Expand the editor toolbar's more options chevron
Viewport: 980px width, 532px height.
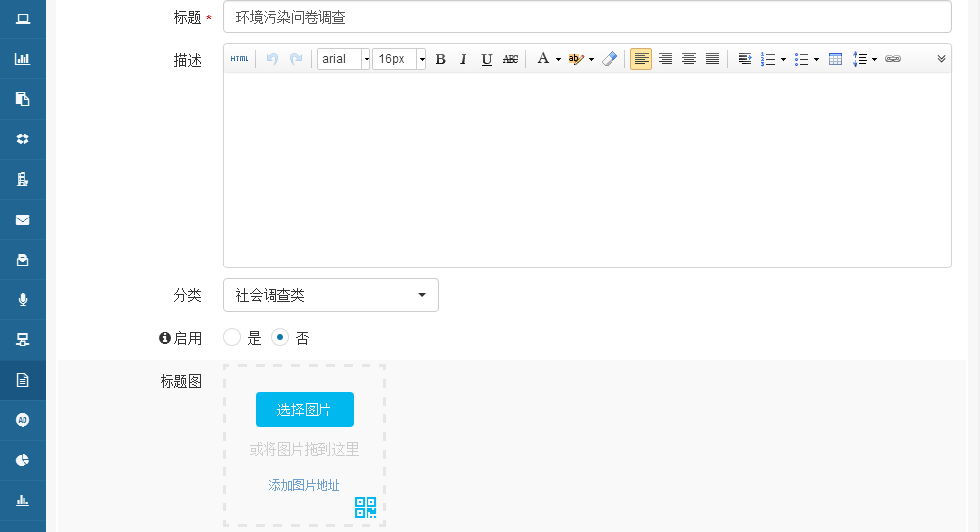coord(941,59)
